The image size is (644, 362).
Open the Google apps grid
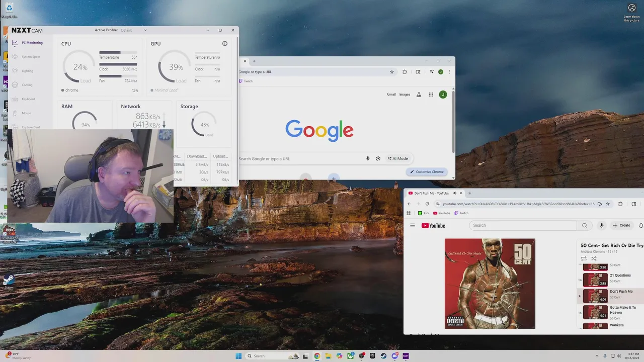[431, 95]
